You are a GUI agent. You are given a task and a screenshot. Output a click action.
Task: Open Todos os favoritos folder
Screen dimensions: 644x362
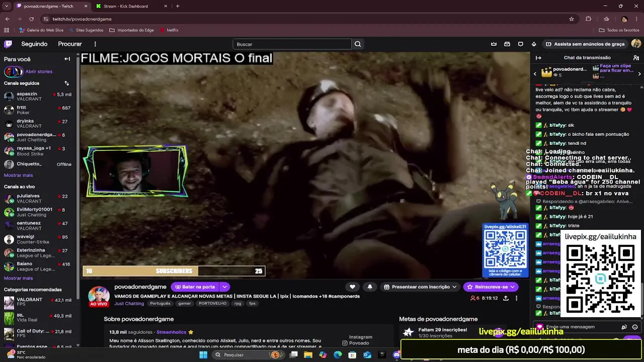619,30
